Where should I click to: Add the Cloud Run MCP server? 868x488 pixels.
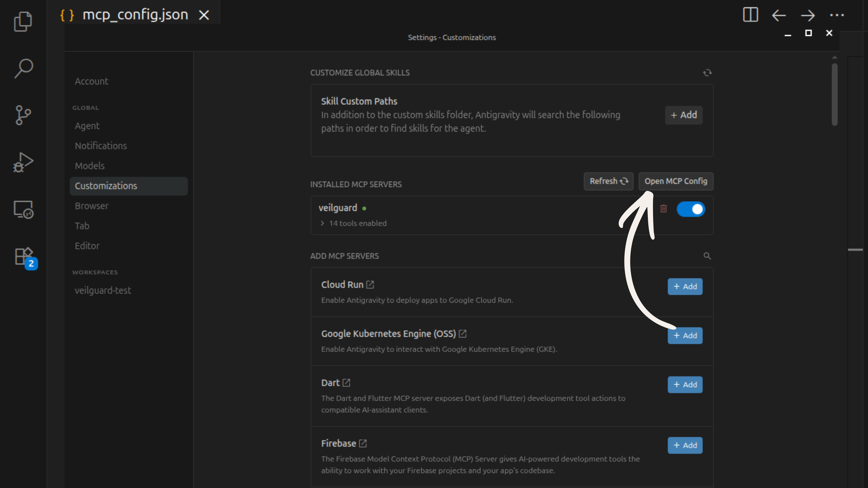coord(685,287)
